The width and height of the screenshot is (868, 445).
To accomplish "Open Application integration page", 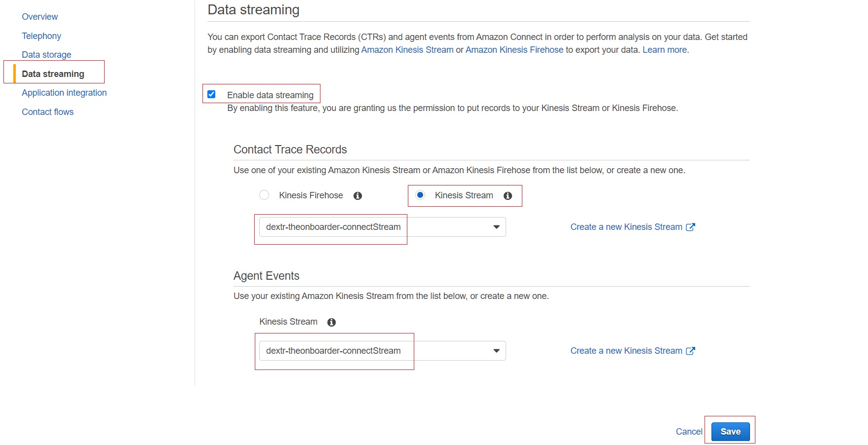I will tap(64, 93).
